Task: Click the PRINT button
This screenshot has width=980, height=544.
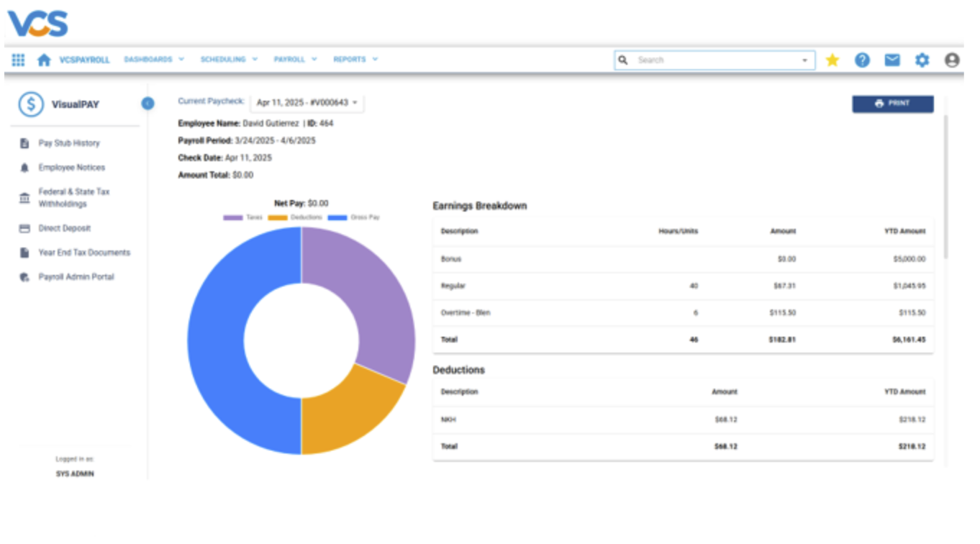Action: pyautogui.click(x=892, y=104)
